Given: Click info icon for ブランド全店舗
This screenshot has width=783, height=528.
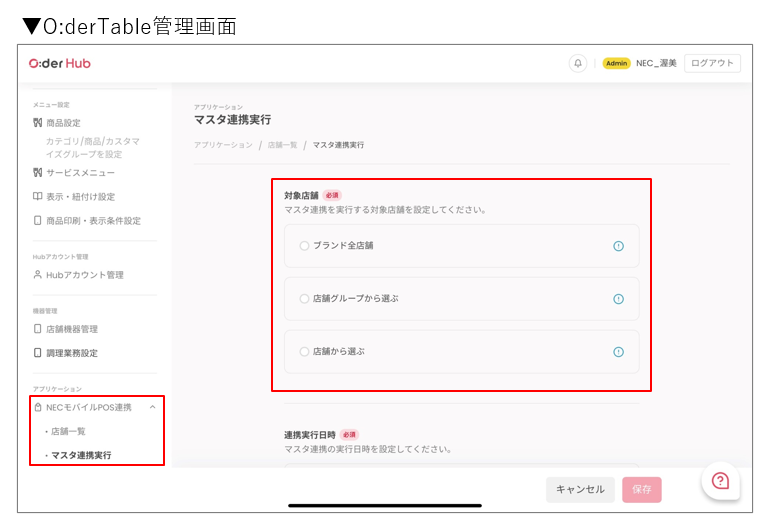Looking at the screenshot, I should (618, 246).
